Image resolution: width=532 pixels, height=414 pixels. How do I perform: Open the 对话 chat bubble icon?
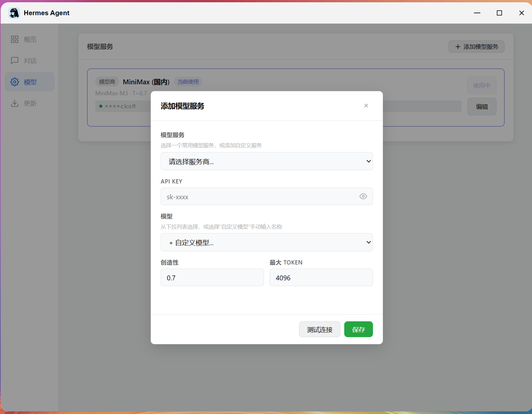pyautogui.click(x=15, y=61)
